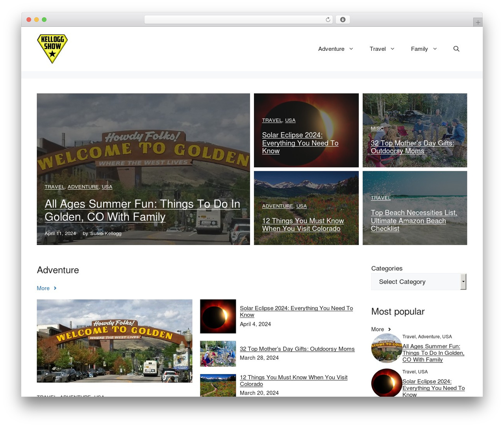Open the large Welcome to Golden image in Adventure section
Image resolution: width=504 pixels, height=427 pixels.
coord(115,341)
